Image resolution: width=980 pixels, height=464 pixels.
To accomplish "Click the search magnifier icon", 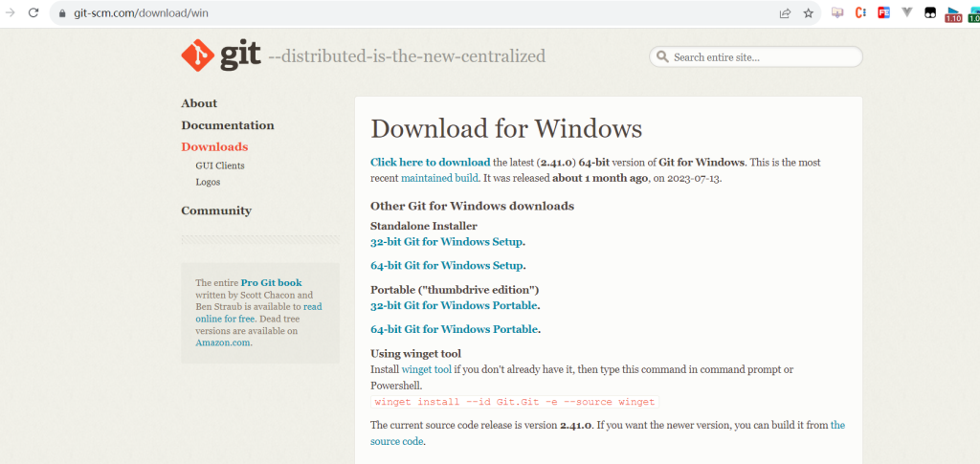I will point(662,56).
